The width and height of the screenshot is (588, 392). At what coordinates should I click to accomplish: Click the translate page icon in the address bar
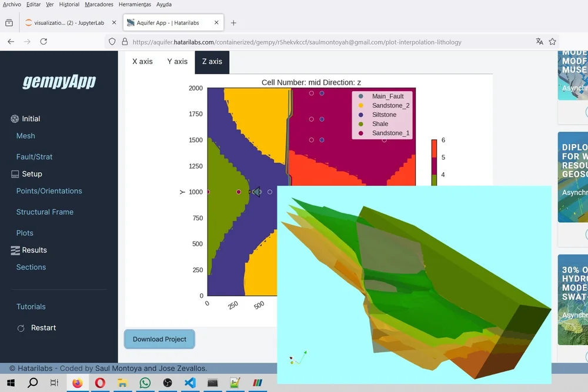click(x=539, y=42)
